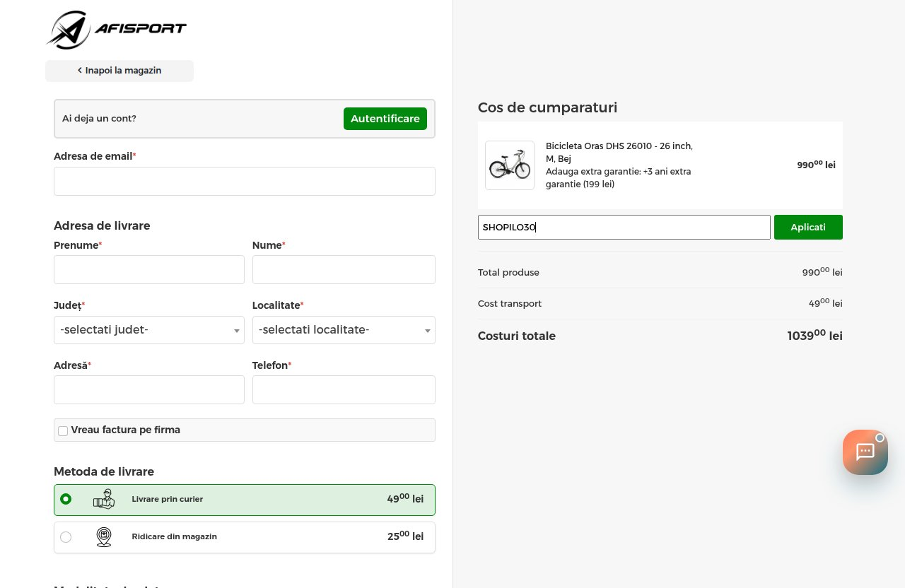905x588 pixels.
Task: Click the AFISPORT logo
Action: click(116, 30)
